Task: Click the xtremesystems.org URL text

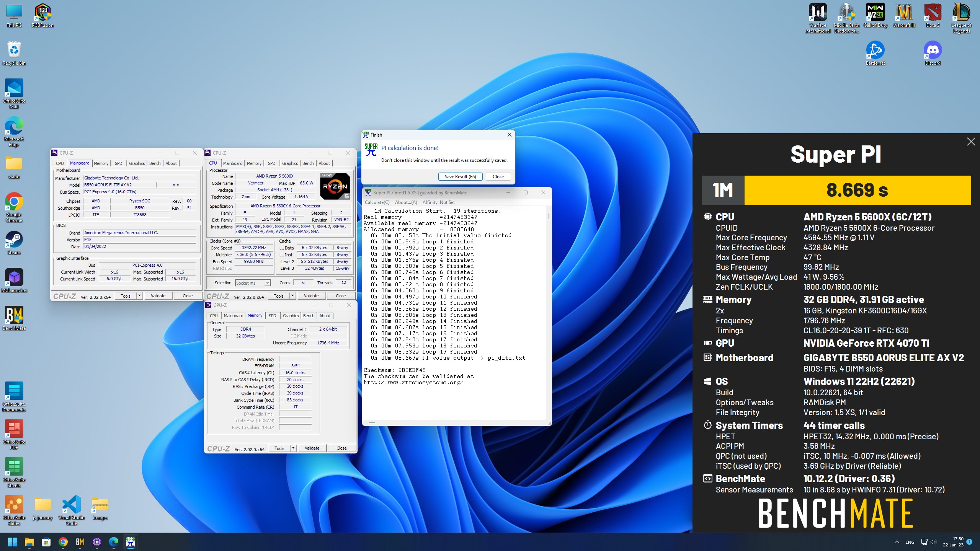Action: point(413,383)
